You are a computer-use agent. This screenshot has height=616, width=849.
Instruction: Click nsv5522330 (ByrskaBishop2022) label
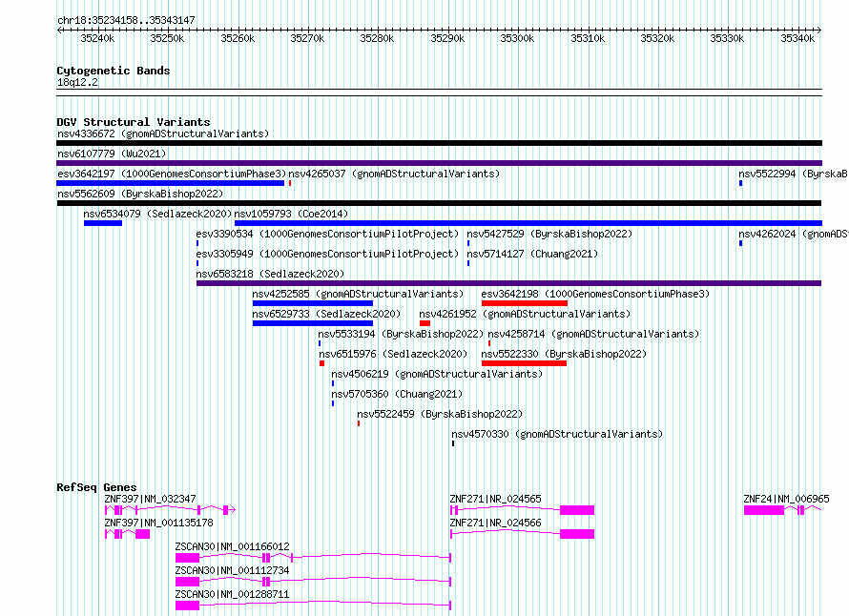[564, 354]
